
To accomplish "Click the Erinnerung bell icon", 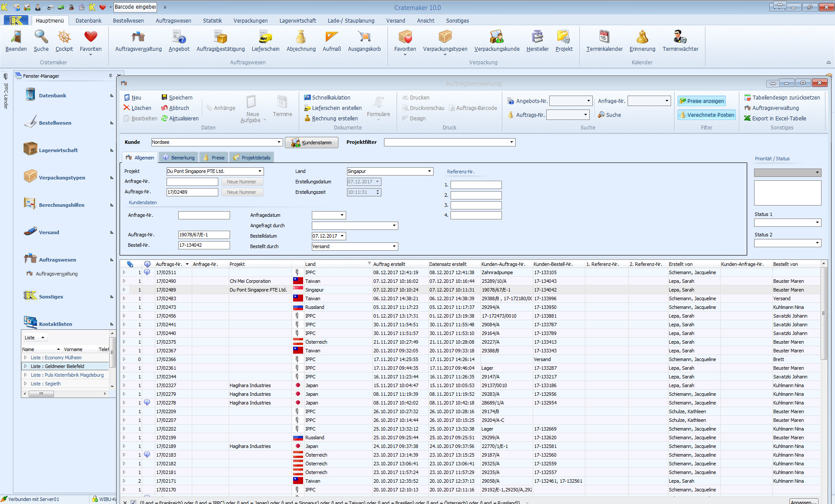I will 642,41.
